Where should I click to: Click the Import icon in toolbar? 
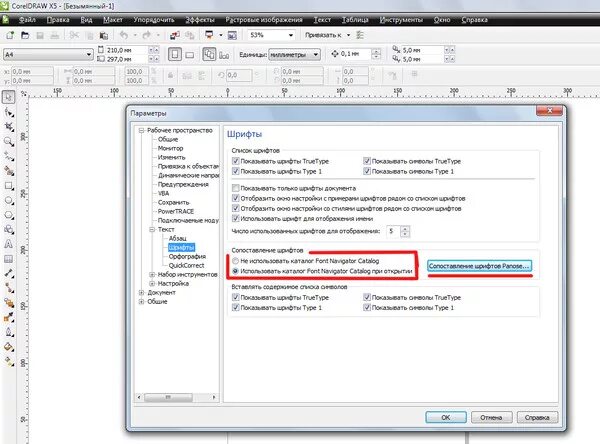174,35
